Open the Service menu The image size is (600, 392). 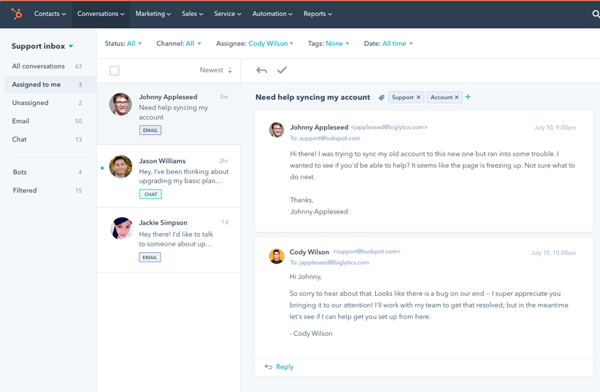tap(228, 14)
